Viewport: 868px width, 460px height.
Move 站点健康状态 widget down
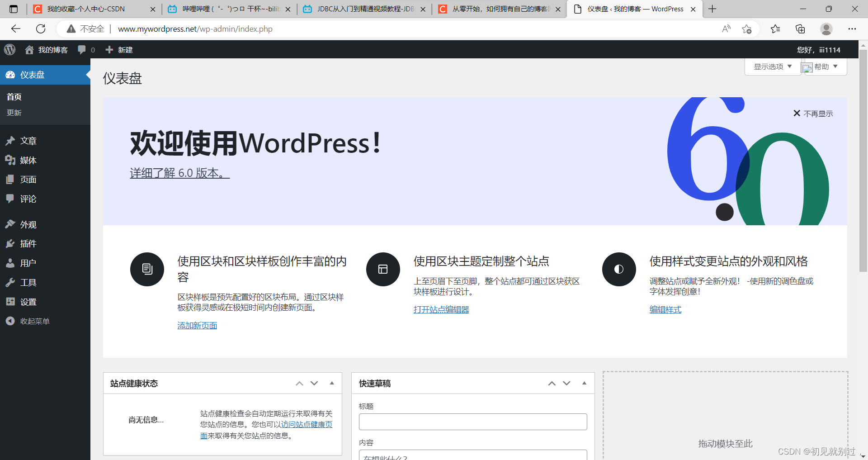click(x=314, y=383)
